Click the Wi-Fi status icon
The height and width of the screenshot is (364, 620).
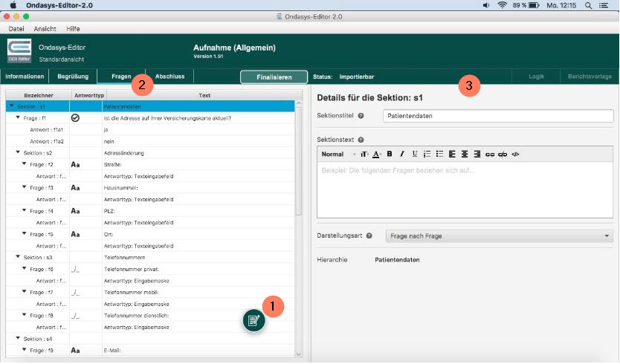[x=502, y=5]
